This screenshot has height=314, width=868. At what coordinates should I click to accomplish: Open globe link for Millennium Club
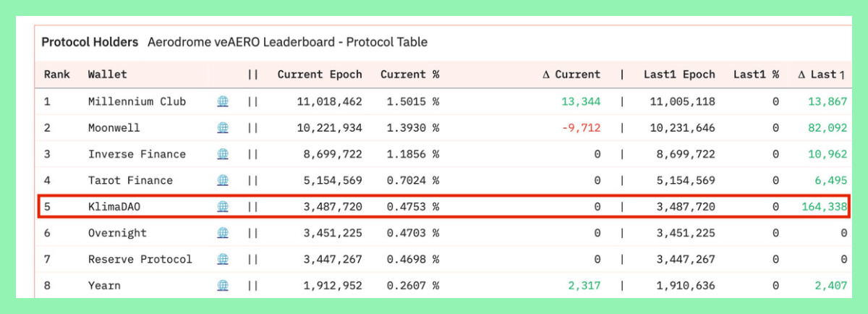click(223, 101)
